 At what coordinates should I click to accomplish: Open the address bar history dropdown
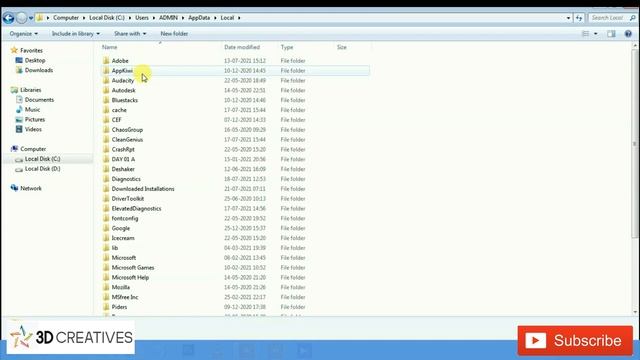[x=568, y=18]
